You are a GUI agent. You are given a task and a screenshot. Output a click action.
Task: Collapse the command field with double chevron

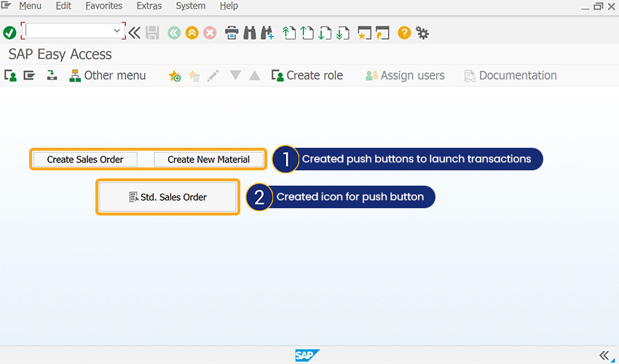coord(134,33)
